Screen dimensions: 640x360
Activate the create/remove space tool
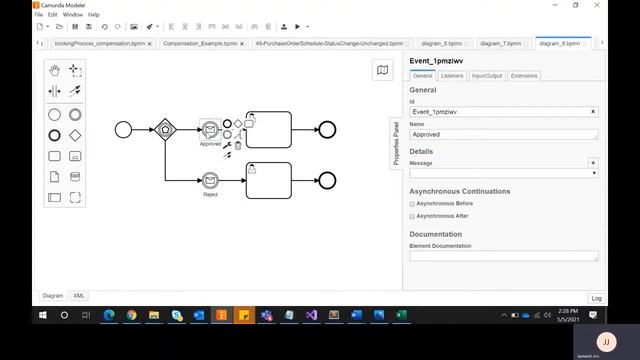click(x=54, y=91)
